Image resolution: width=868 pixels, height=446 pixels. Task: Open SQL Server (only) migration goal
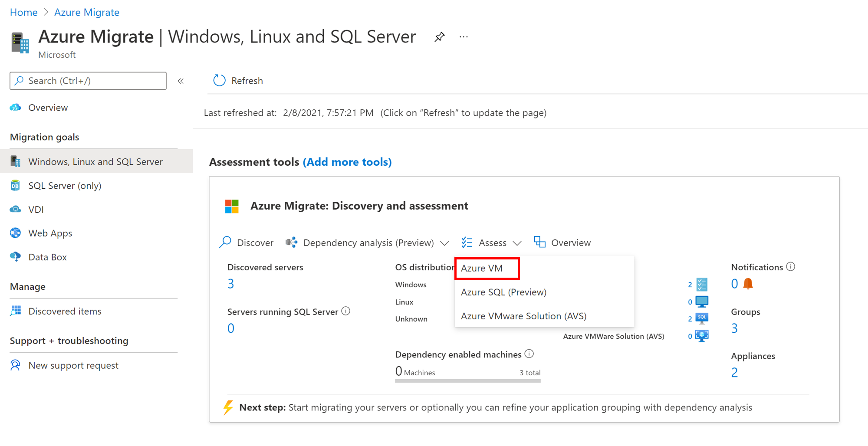65,186
